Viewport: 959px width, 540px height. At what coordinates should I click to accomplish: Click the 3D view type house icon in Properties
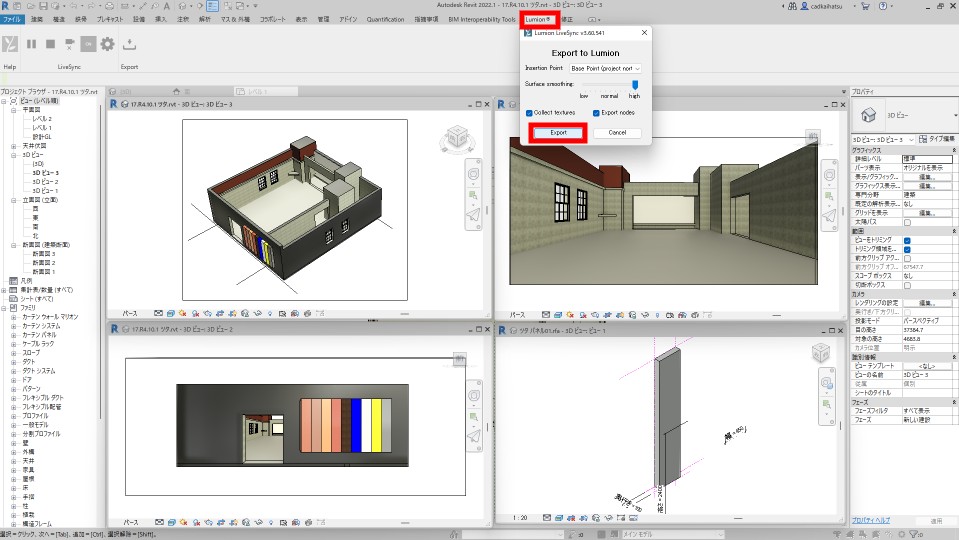click(x=868, y=114)
